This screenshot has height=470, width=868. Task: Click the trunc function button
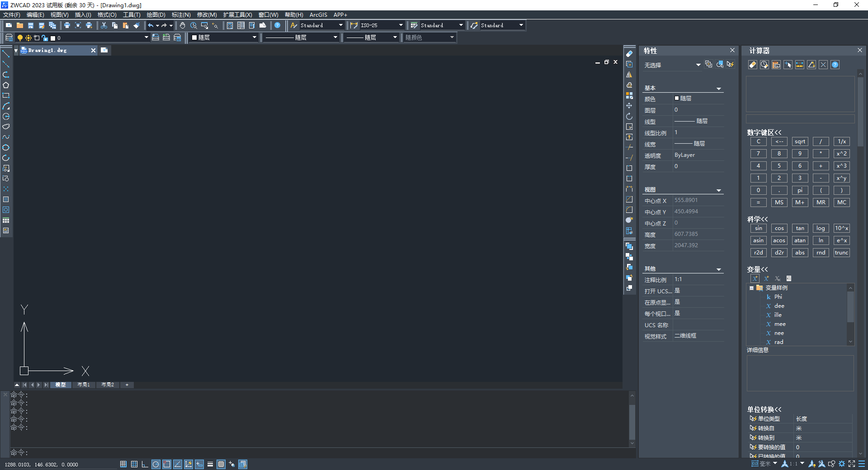pos(842,253)
